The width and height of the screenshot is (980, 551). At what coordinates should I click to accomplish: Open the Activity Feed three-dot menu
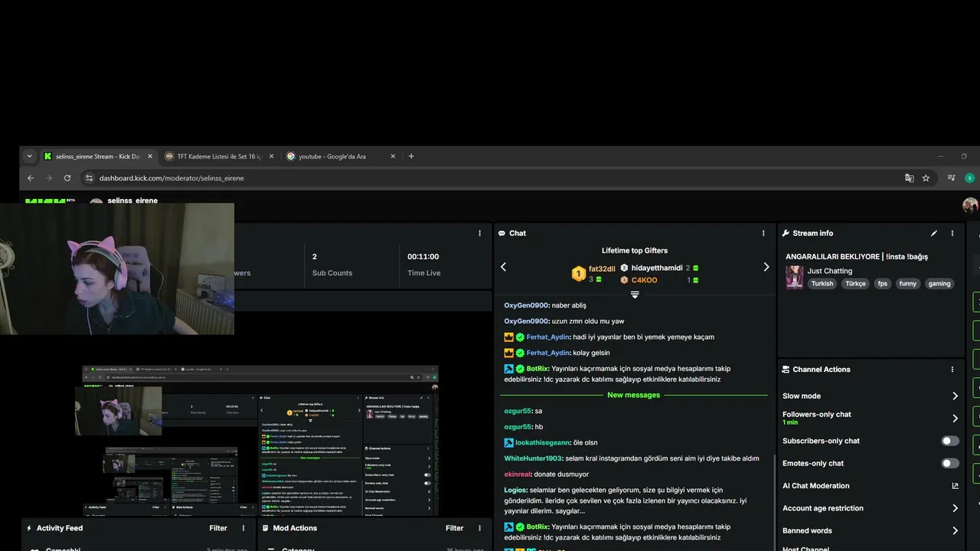click(x=243, y=528)
